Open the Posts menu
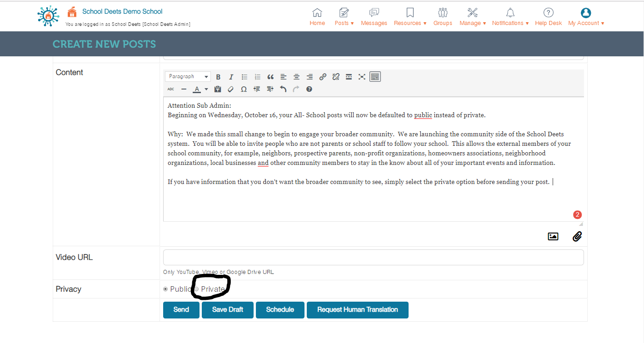The width and height of the screenshot is (644, 343). (344, 17)
